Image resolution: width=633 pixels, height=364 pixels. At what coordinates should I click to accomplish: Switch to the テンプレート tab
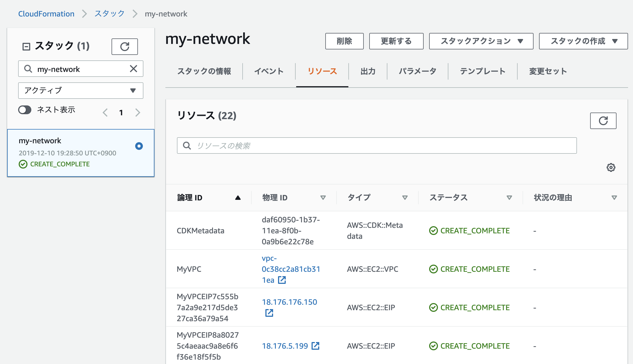(x=482, y=71)
